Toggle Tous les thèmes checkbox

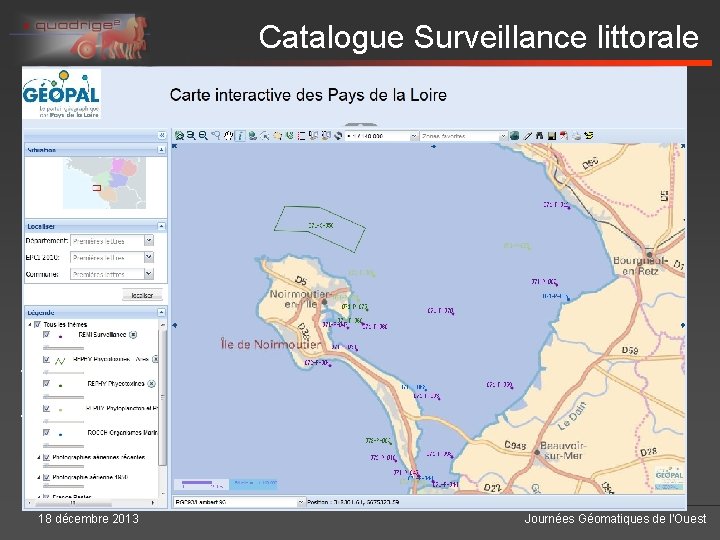pyautogui.click(x=38, y=324)
